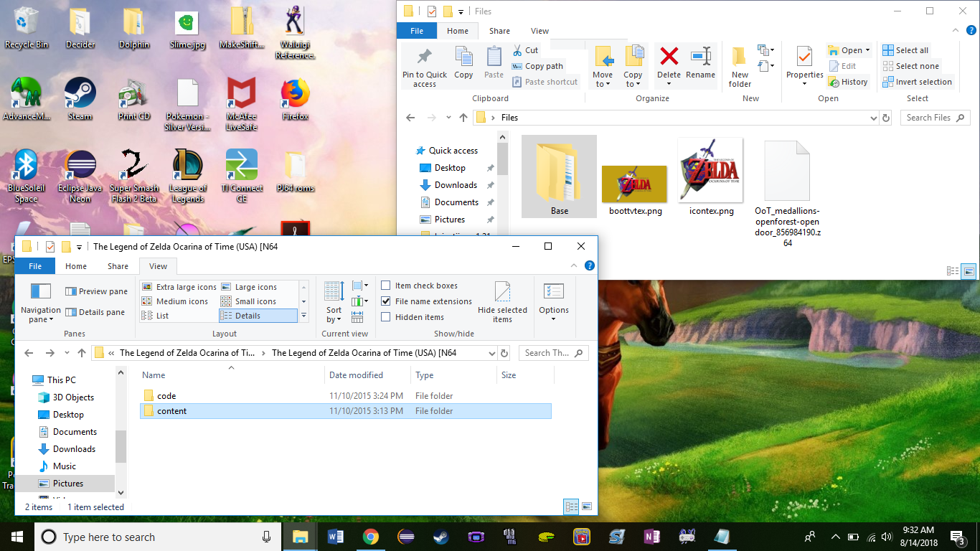The height and width of the screenshot is (551, 980).
Task: Open the Copy to dropdown
Action: tap(633, 67)
